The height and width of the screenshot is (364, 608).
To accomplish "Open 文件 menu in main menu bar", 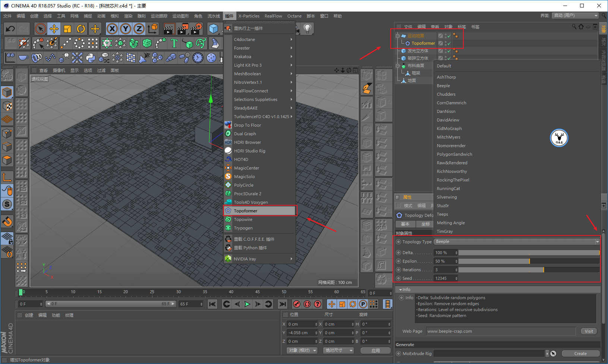I will point(7,16).
